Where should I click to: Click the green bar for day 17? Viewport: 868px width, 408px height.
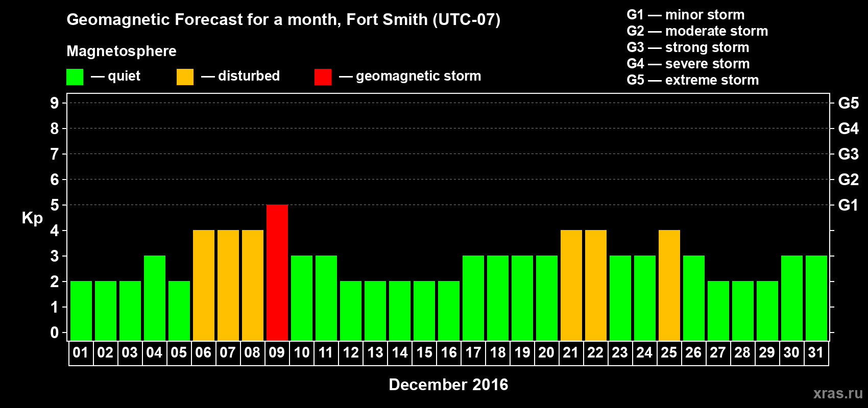coord(473,298)
